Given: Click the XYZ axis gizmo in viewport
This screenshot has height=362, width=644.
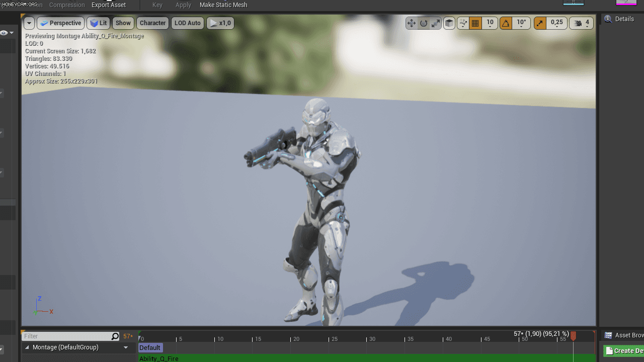Looking at the screenshot, I should (x=42, y=306).
